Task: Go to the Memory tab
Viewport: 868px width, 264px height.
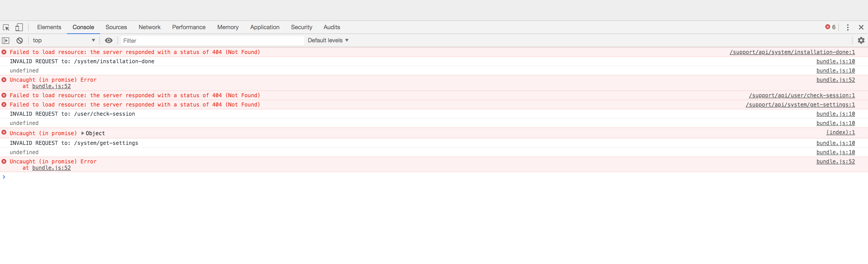Action: pyautogui.click(x=228, y=27)
